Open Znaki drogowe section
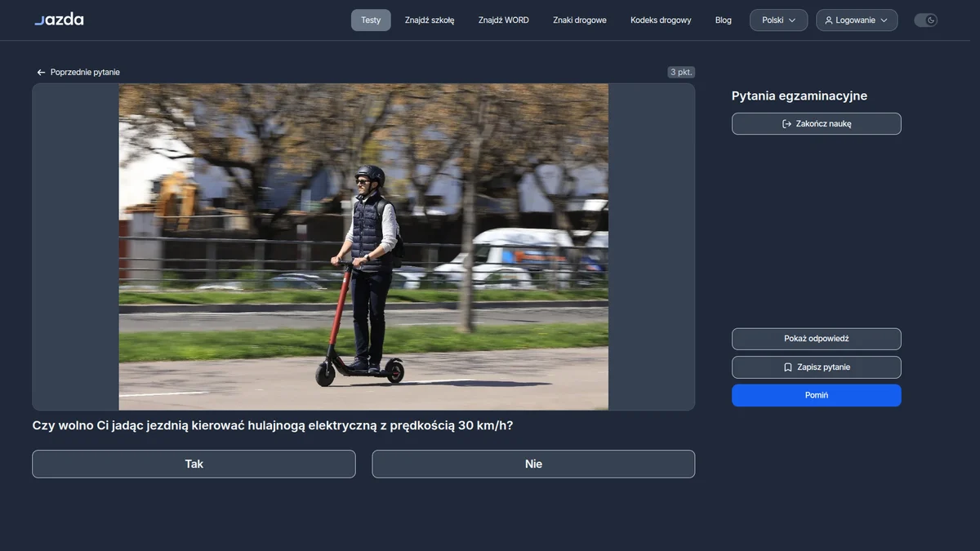 pyautogui.click(x=580, y=20)
